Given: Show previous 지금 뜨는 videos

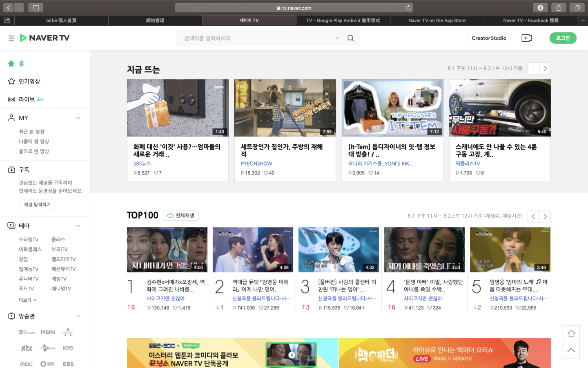Looking at the screenshot, I should [x=533, y=69].
